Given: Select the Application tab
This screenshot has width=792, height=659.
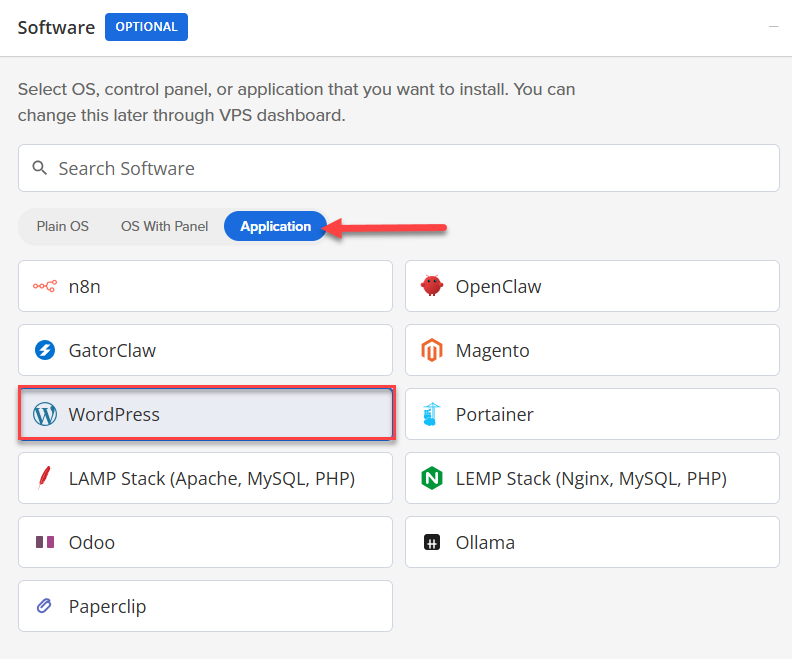Looking at the screenshot, I should 276,226.
